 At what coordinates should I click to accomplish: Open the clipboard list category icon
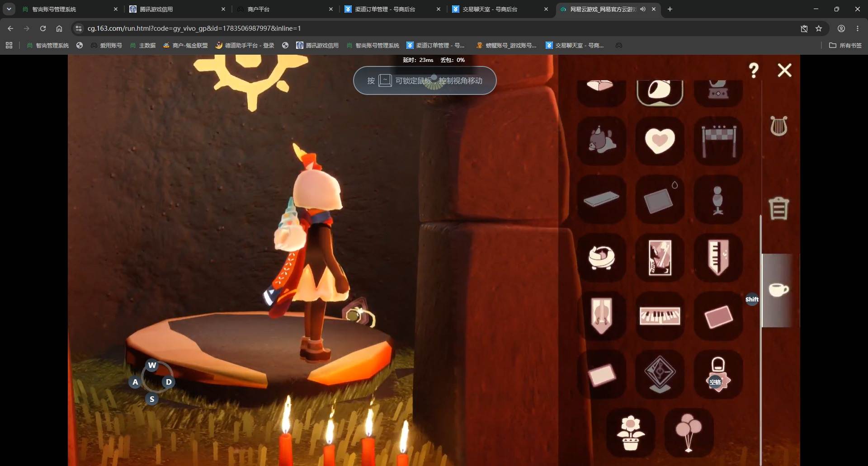tap(778, 208)
